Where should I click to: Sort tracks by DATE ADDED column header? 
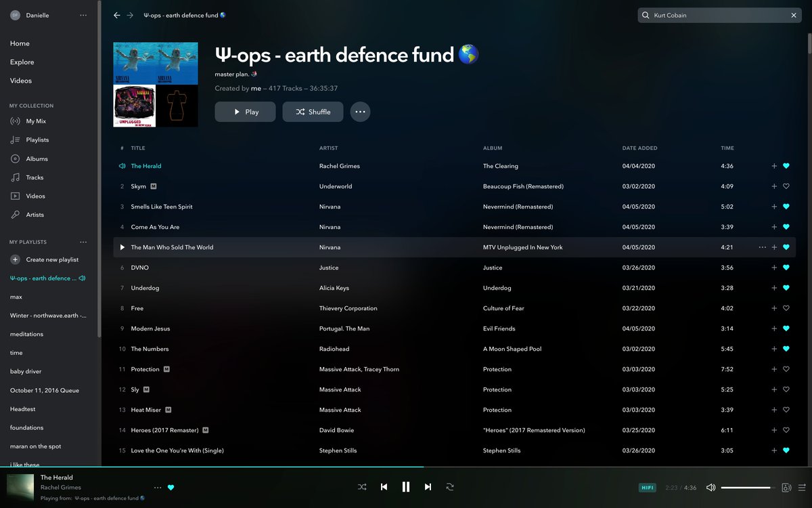coord(639,148)
